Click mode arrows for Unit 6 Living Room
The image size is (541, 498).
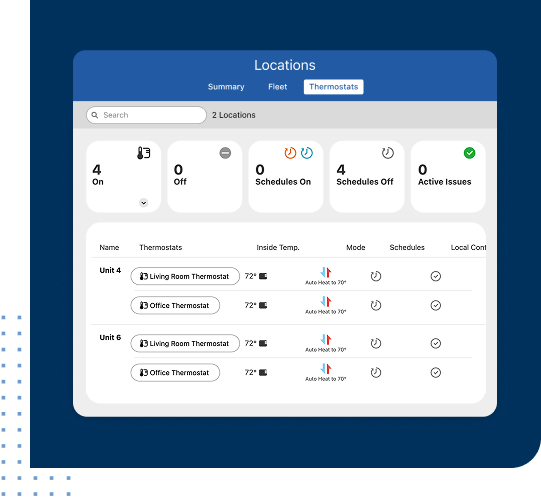(326, 340)
